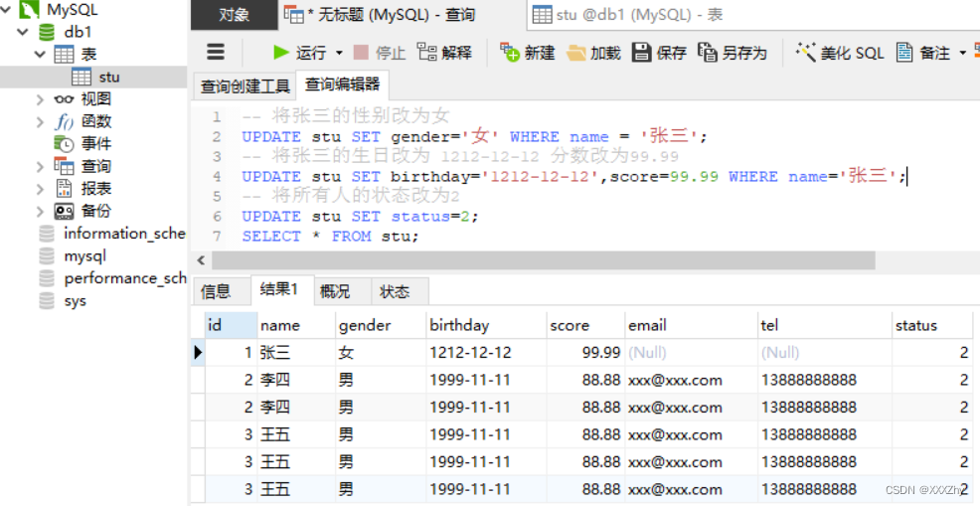
Task: Click the gender column header
Action: pyautogui.click(x=381, y=325)
